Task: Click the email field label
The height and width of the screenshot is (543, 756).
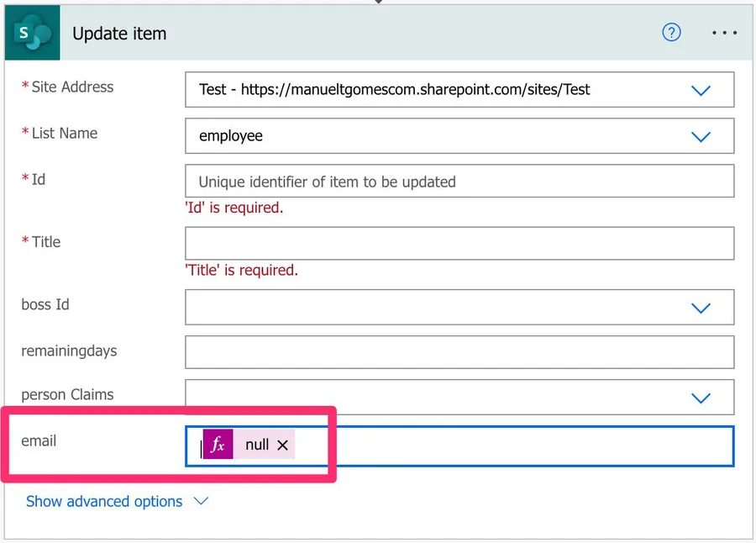Action: (x=39, y=440)
